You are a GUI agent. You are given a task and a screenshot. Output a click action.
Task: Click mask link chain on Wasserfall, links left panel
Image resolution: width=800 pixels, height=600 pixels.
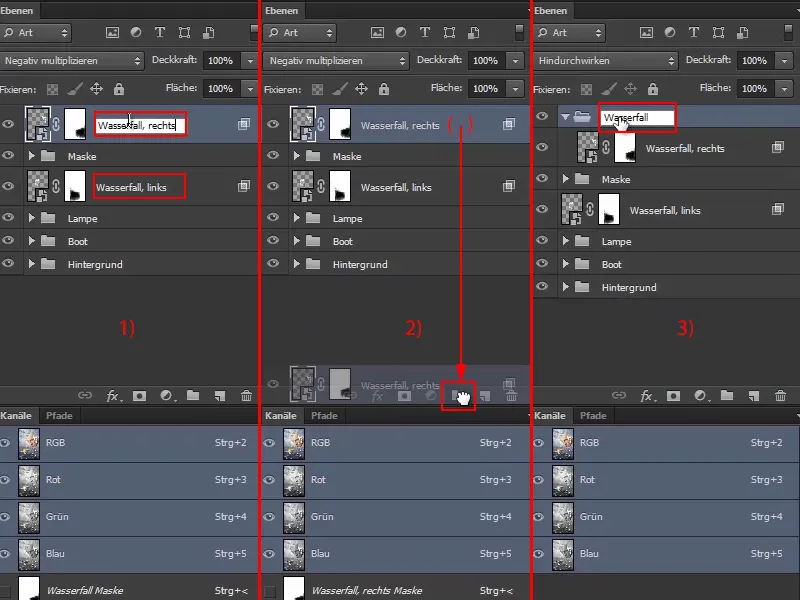56,187
